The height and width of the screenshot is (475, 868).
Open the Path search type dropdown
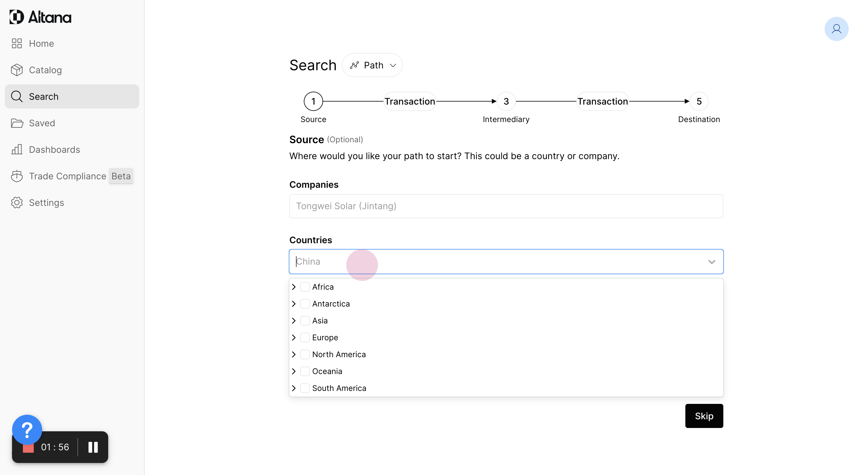372,65
